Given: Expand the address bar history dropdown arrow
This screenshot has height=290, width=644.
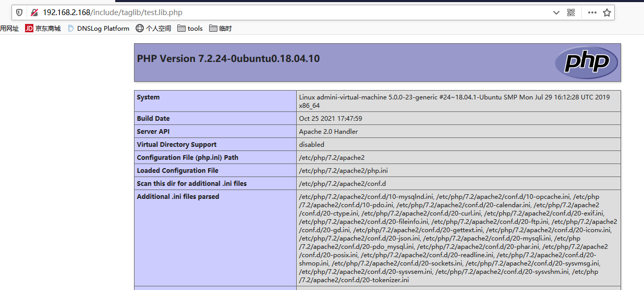Looking at the screenshot, I should pyautogui.click(x=556, y=12).
